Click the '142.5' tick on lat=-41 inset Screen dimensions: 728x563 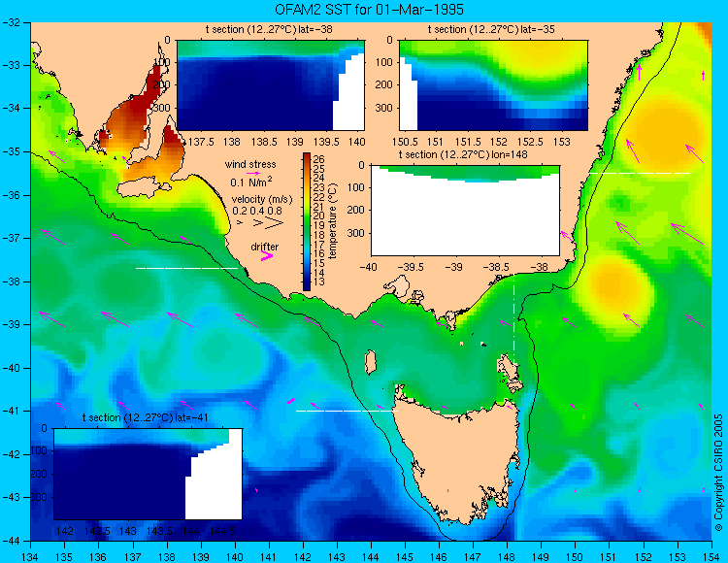(97, 531)
